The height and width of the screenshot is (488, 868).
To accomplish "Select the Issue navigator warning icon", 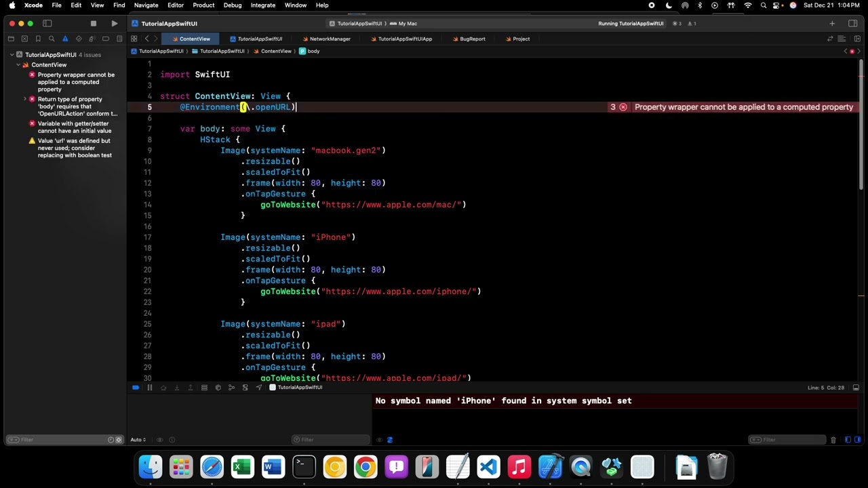I will click(65, 39).
